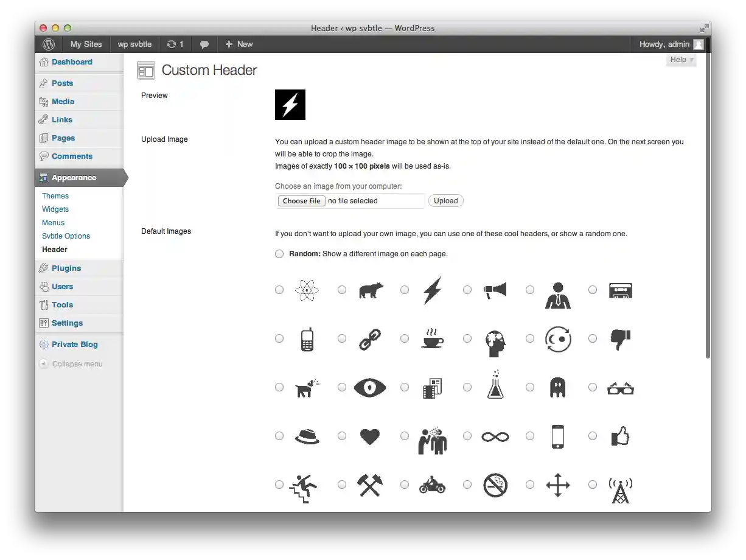
Task: Pick the head with brain image
Action: coord(496,343)
